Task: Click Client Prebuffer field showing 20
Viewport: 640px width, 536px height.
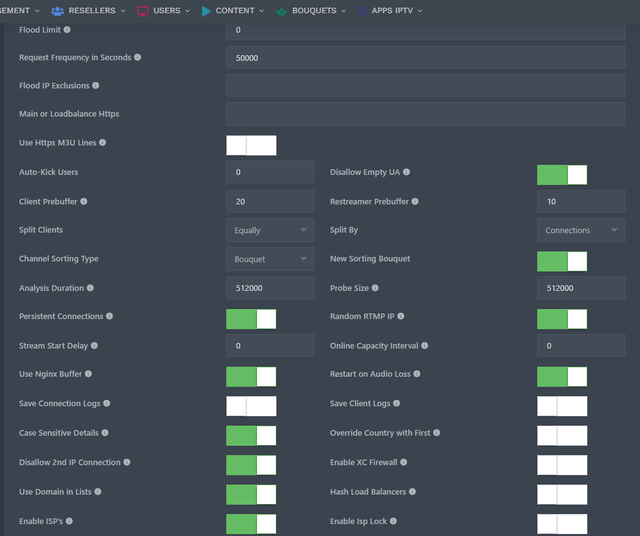Action: (x=270, y=201)
